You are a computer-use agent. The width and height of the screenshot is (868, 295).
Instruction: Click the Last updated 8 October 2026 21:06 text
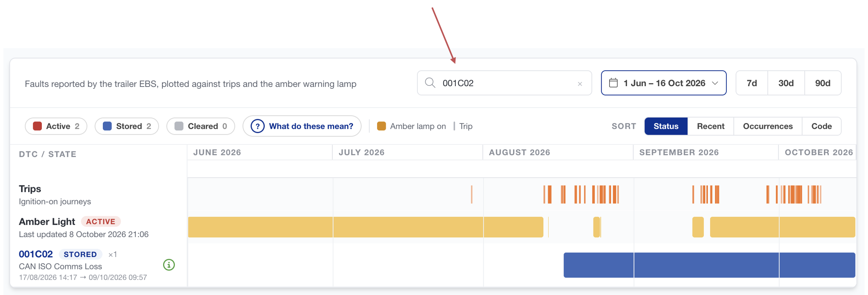pyautogui.click(x=84, y=234)
